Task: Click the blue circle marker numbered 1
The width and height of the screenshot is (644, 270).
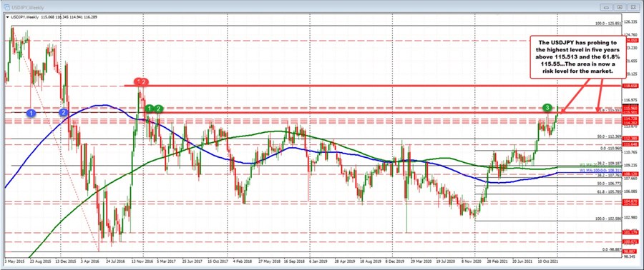Action: tap(32, 112)
